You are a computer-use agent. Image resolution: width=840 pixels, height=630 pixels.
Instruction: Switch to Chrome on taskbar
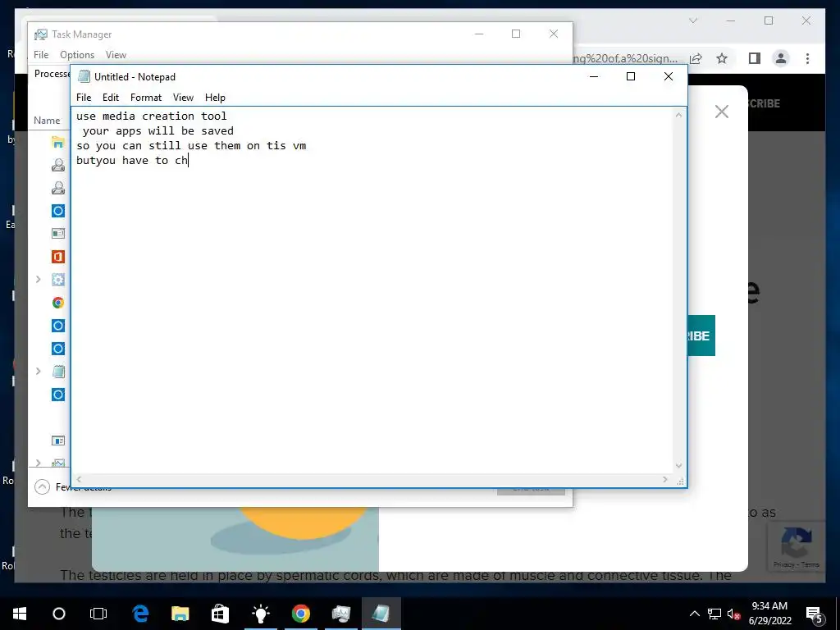[x=301, y=614]
